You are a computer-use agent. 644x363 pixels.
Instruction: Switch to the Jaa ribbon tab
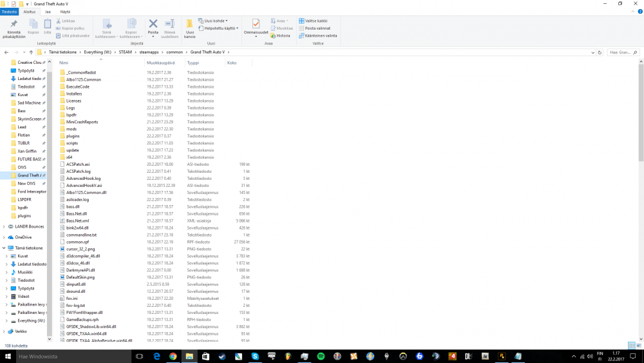(x=48, y=12)
